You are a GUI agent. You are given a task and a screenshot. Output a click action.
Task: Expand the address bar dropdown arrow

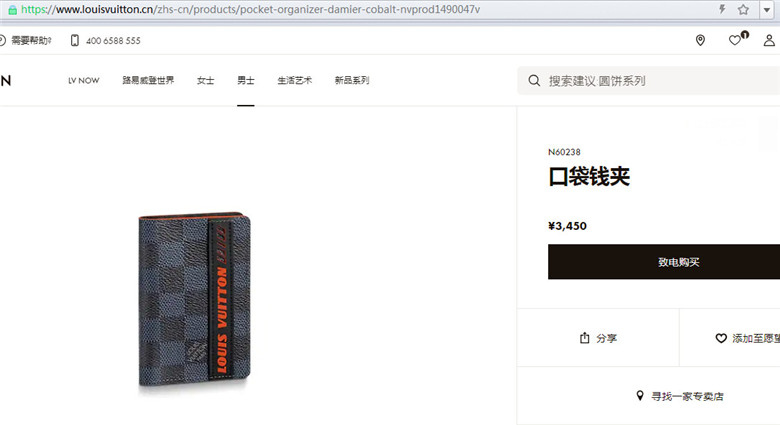[767, 9]
